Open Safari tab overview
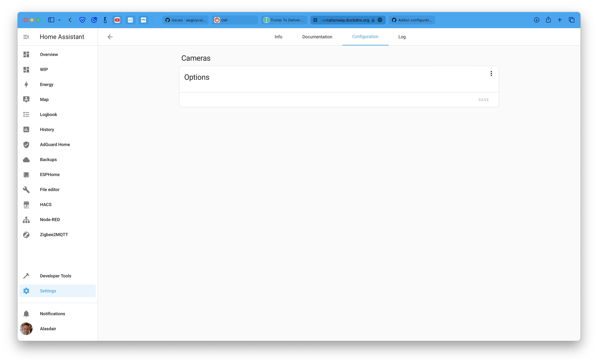 pos(572,20)
